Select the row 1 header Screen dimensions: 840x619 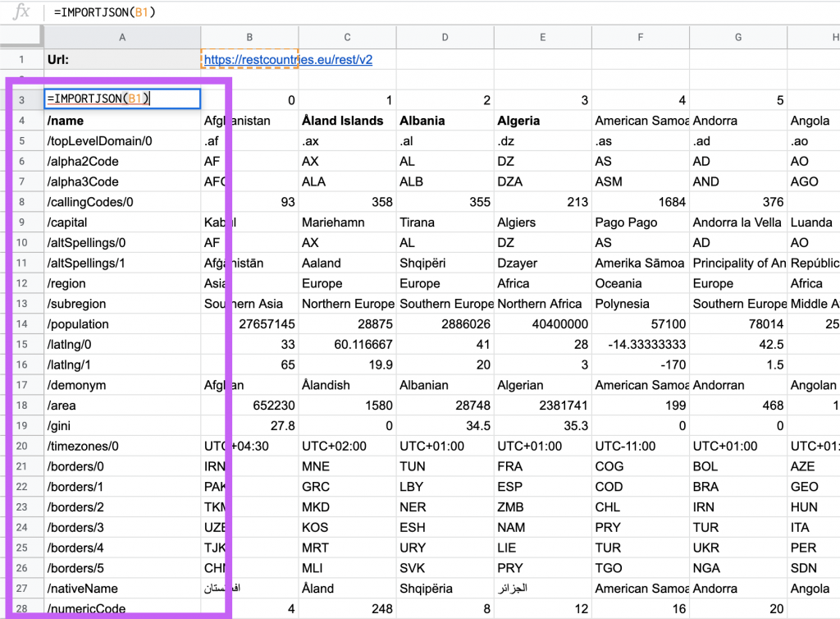tap(22, 59)
